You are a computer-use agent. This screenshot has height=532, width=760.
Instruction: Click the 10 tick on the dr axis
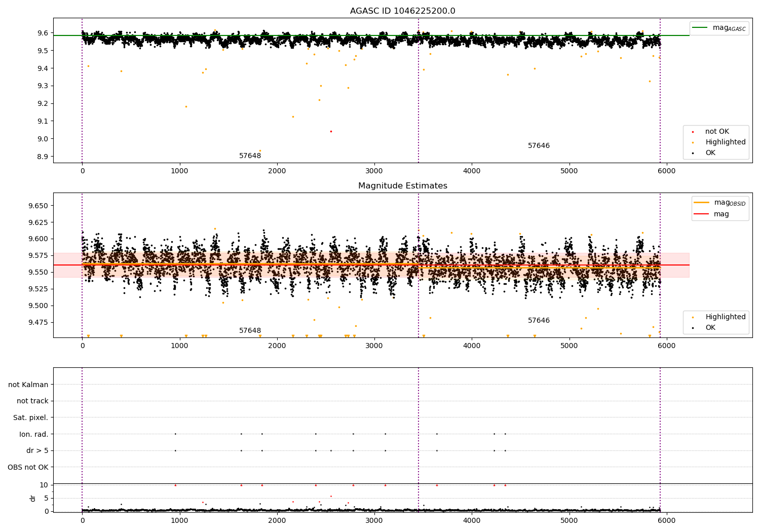click(x=44, y=485)
